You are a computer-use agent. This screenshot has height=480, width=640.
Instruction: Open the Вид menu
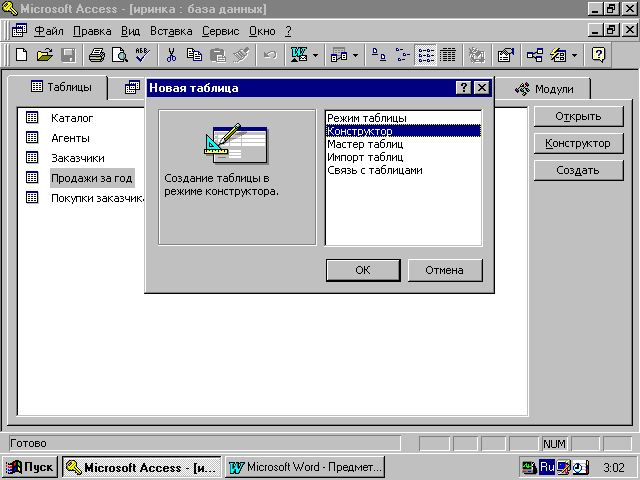click(x=130, y=31)
